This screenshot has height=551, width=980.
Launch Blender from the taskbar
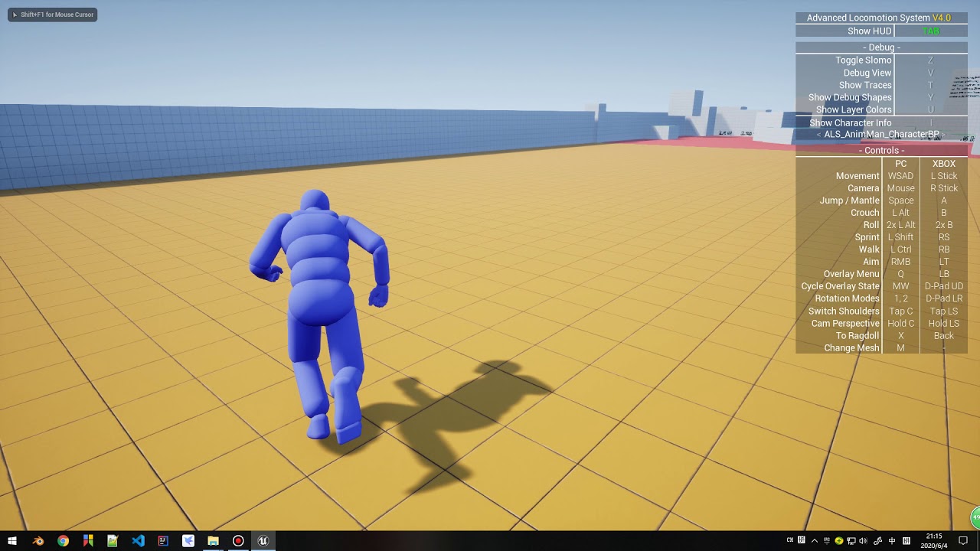pos(38,541)
